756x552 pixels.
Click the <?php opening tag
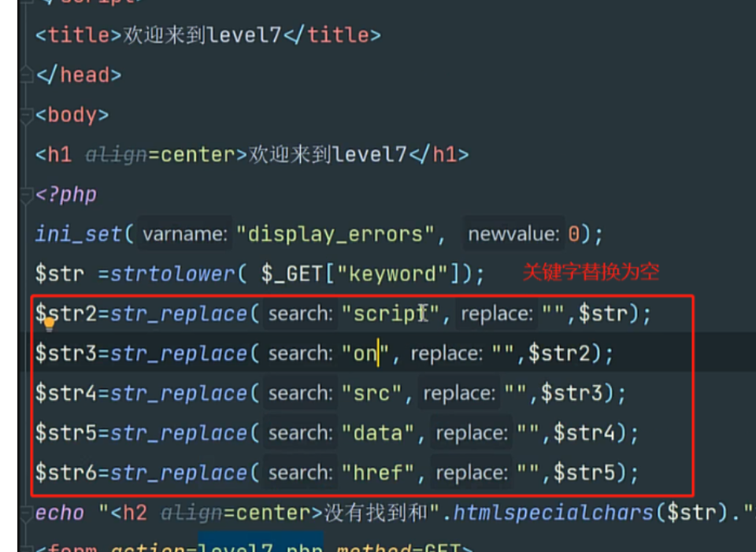66,194
